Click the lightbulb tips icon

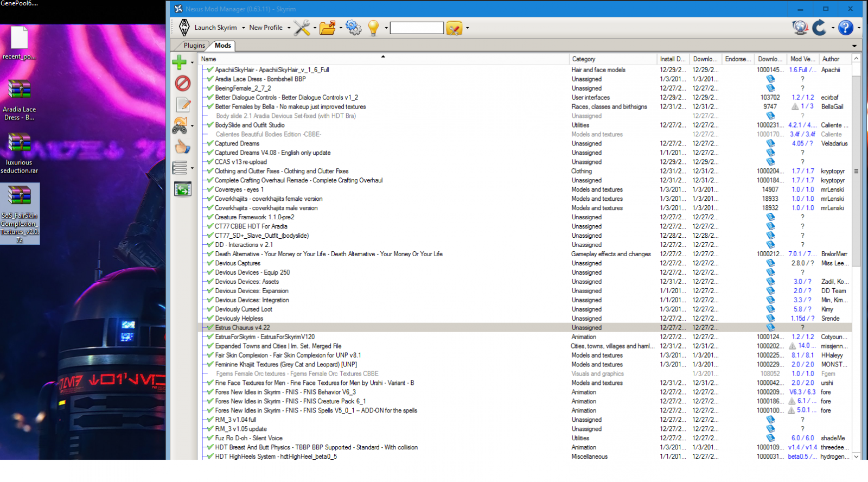coord(373,28)
